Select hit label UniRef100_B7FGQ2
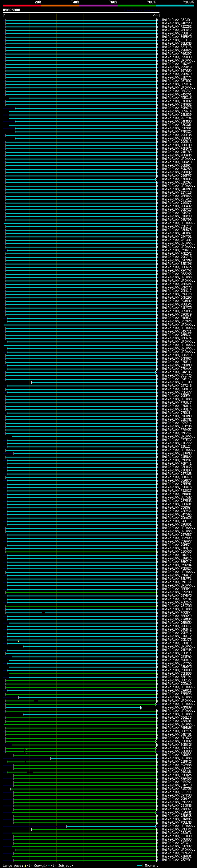The image size is (197, 868). pyautogui.click(x=177, y=104)
